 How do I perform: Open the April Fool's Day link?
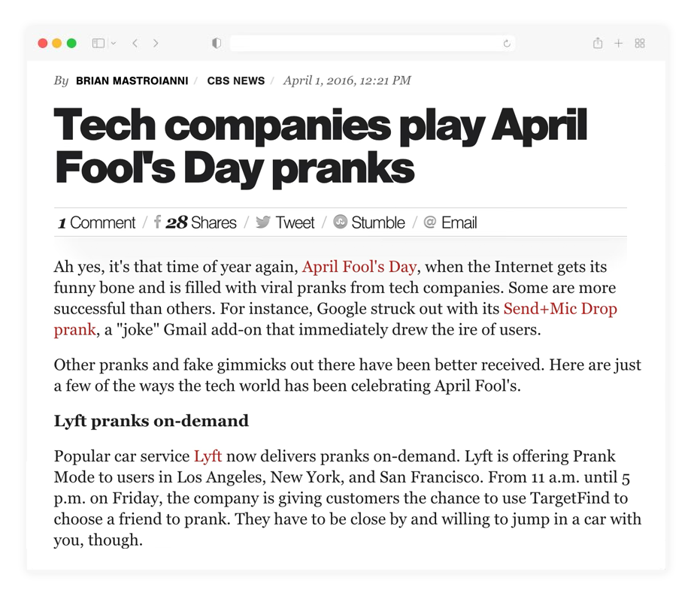pyautogui.click(x=359, y=267)
